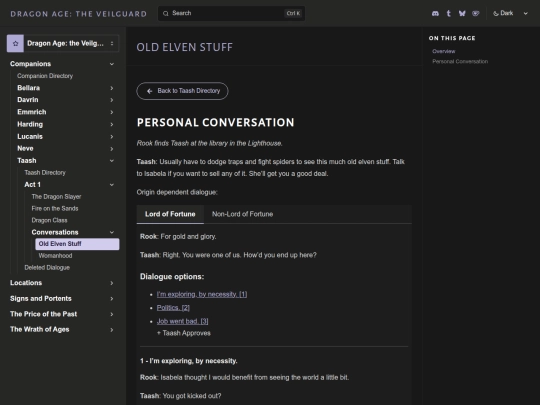This screenshot has height=405, width=540.
Task: Expand The Price of the Past chevron
Action: tap(112, 314)
